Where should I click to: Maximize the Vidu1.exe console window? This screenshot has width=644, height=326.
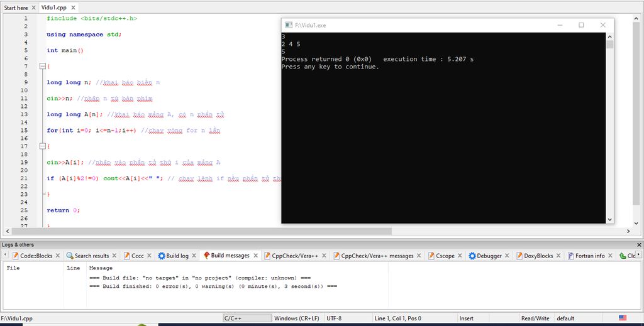point(581,25)
